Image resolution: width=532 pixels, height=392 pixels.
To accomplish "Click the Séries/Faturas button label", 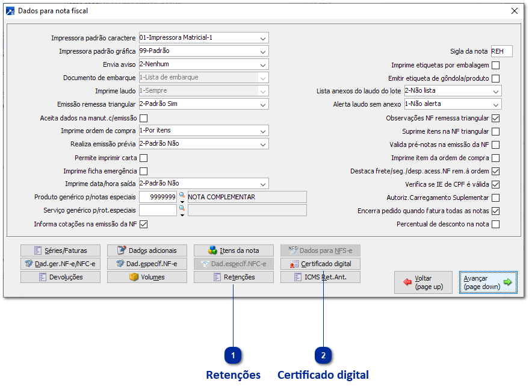I will (66, 251).
